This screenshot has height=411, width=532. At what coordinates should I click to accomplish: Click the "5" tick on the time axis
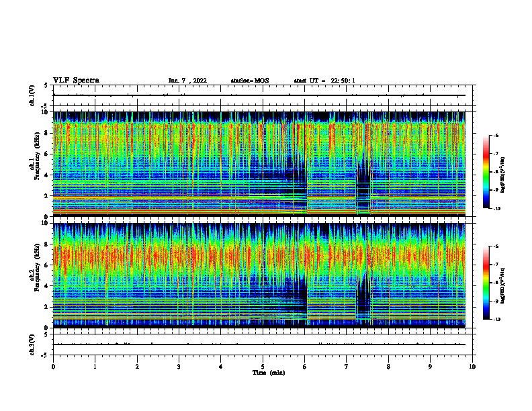pyautogui.click(x=263, y=367)
